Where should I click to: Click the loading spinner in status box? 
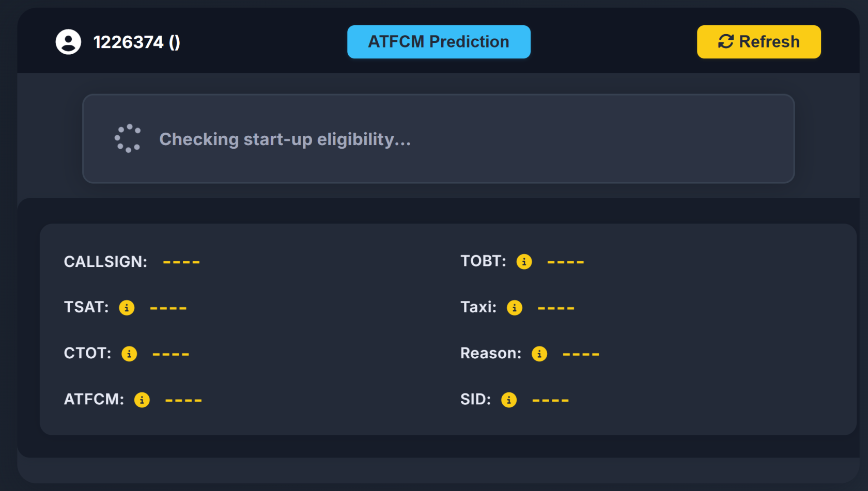coord(128,138)
